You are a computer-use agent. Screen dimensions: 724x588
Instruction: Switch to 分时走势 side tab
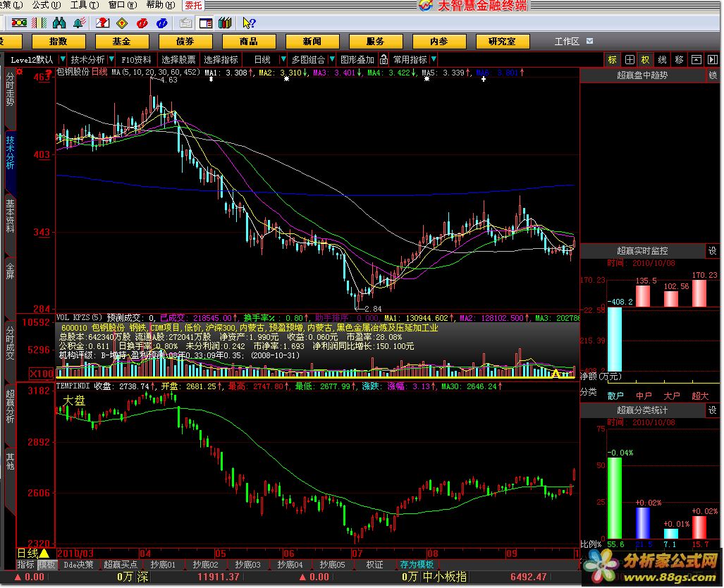tap(10, 90)
